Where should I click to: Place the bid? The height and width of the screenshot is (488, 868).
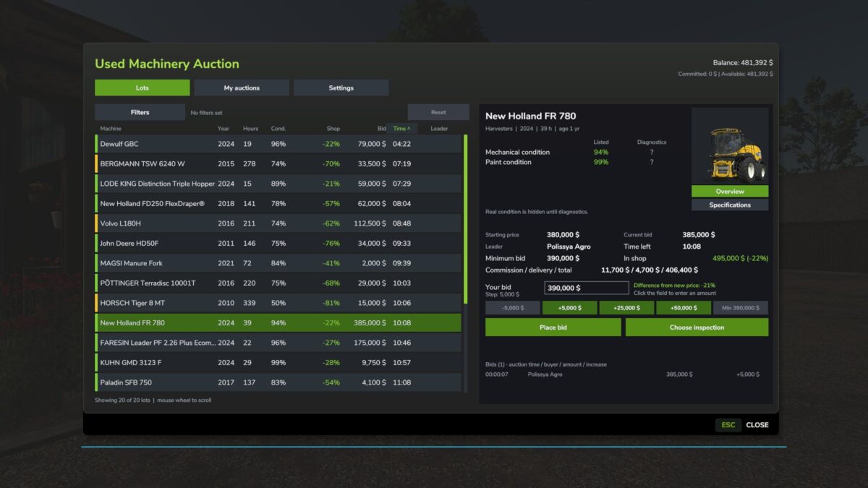pos(553,328)
